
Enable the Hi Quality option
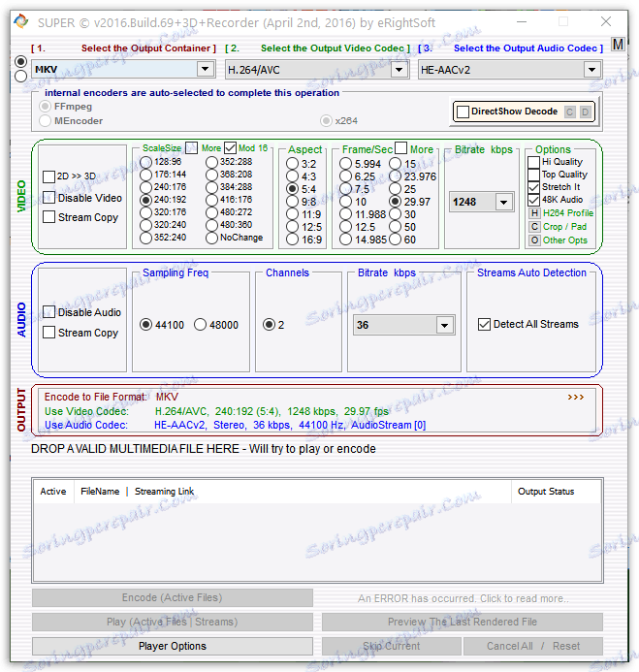click(533, 162)
